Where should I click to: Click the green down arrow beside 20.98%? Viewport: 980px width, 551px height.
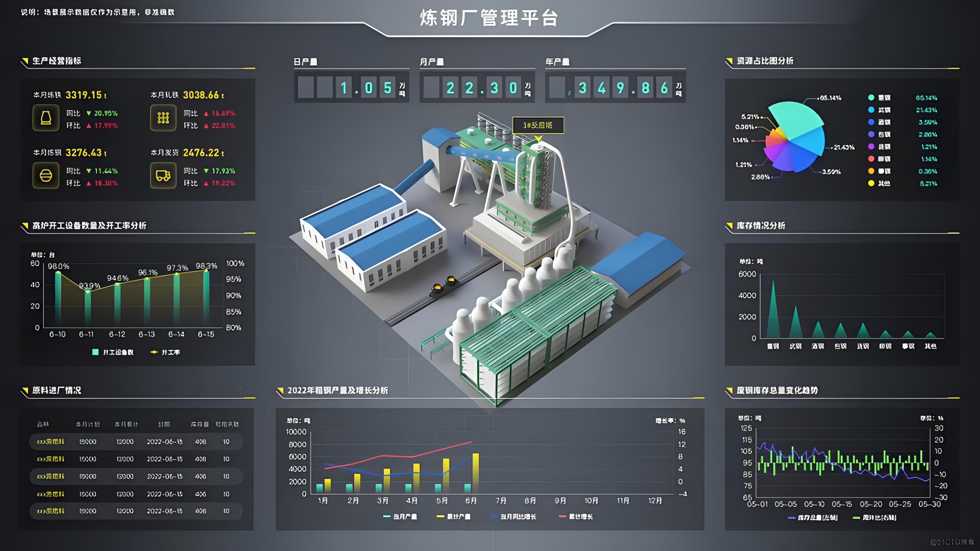point(89,113)
